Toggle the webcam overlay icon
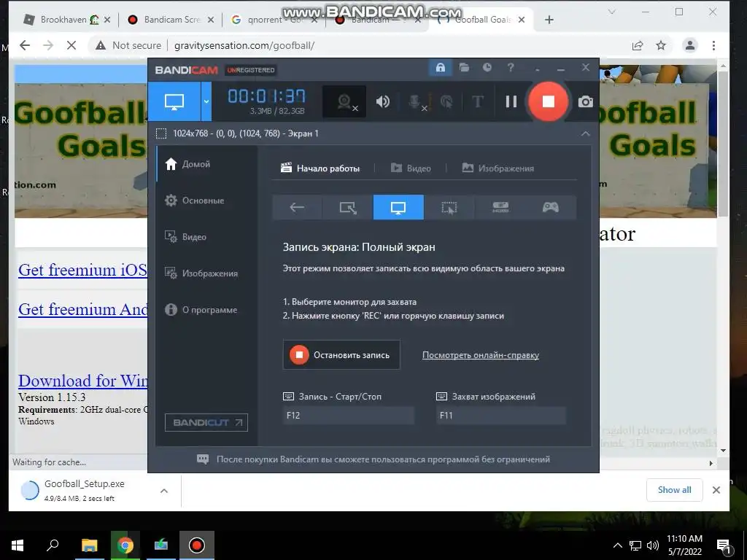The height and width of the screenshot is (560, 747). pos(344,101)
